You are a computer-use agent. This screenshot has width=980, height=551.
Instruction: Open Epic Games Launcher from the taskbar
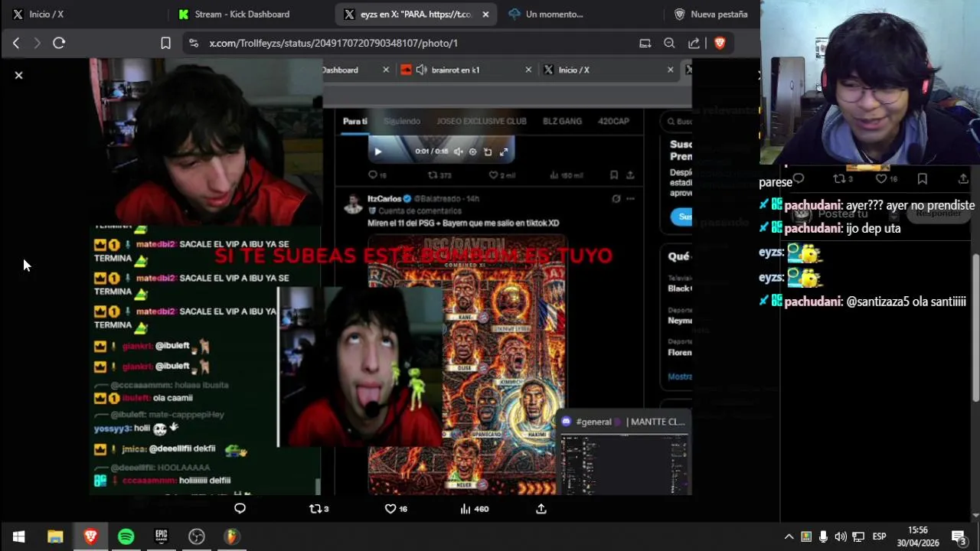coord(161,536)
